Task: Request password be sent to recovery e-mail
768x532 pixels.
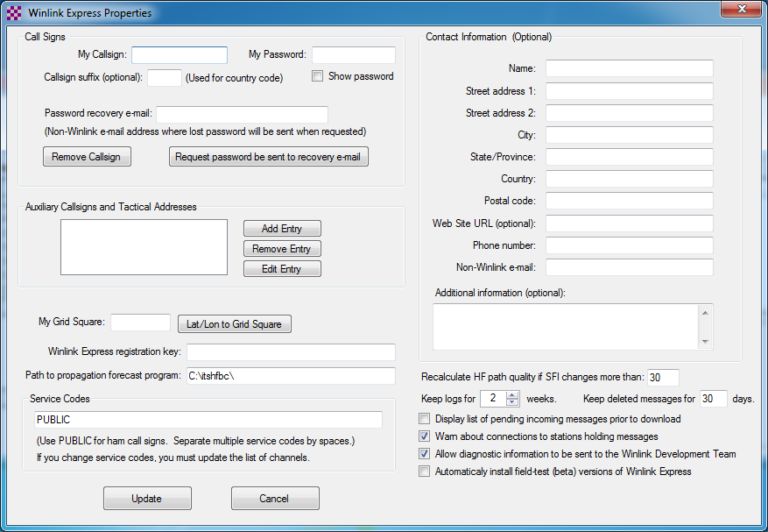Action: (268, 157)
